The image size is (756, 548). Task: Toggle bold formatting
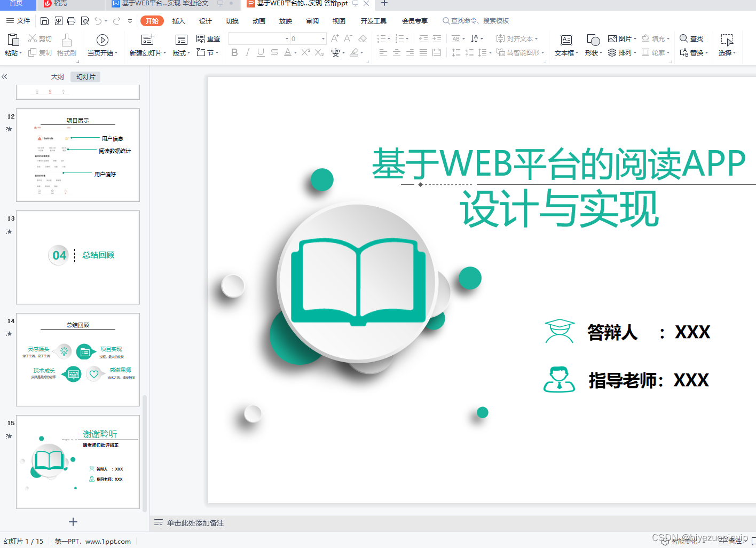click(x=234, y=52)
